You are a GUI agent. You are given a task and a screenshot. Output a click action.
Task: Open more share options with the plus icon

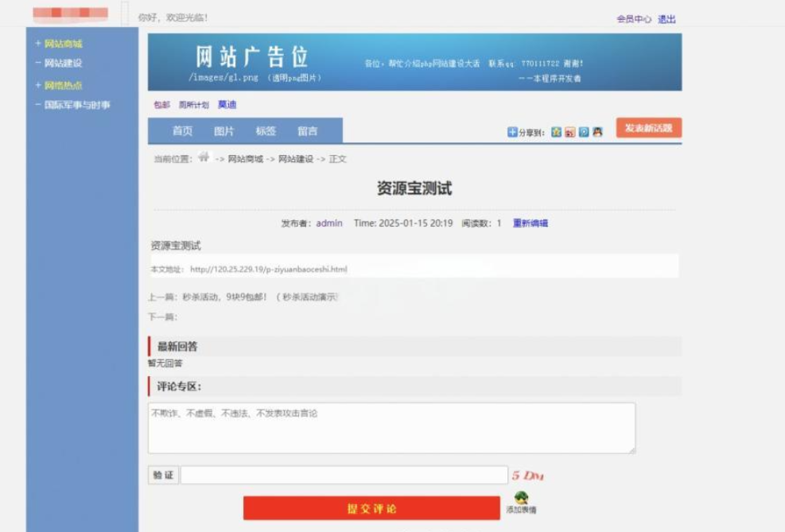point(512,132)
